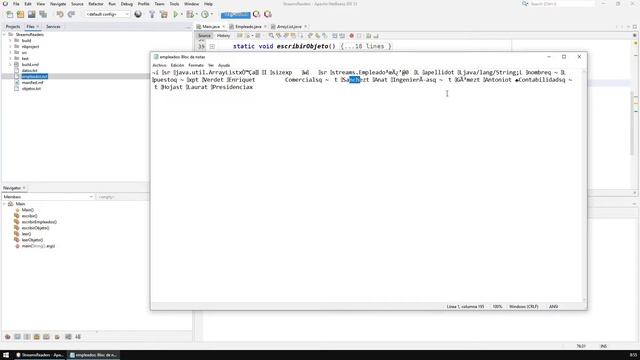Click the empleados Notepad taskbar button

[93, 355]
